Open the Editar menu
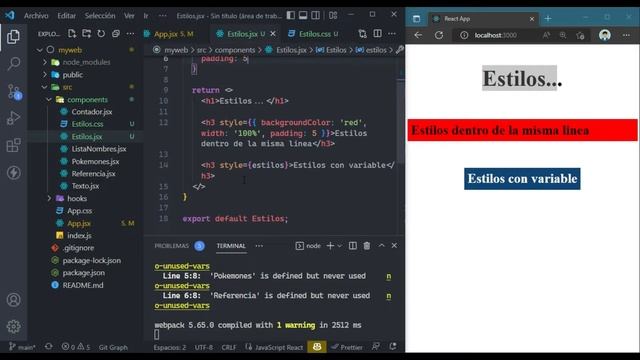640x360 pixels. (x=66, y=16)
